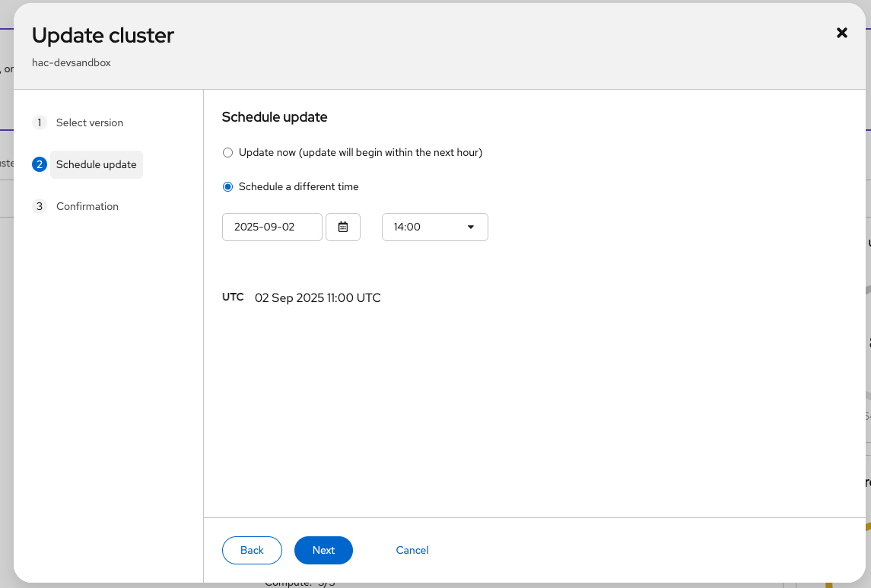Click the Update cluster dialog title
Image resolution: width=871 pixels, height=588 pixels.
coord(103,35)
